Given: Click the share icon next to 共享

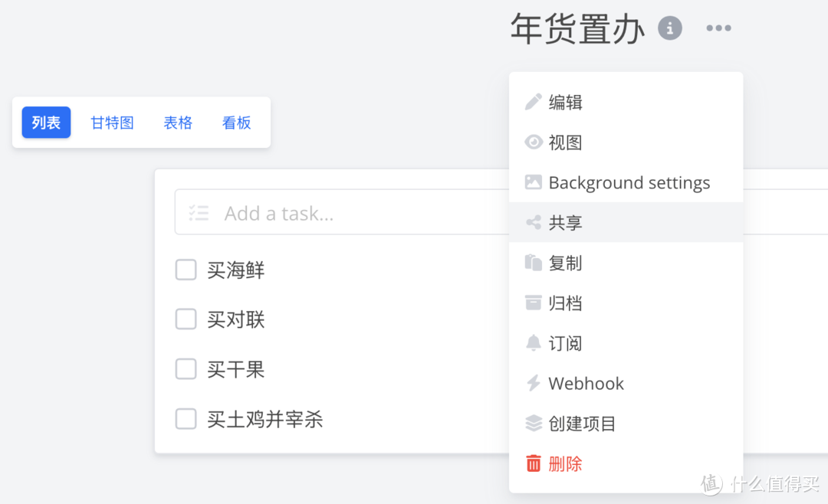Looking at the screenshot, I should point(534,222).
